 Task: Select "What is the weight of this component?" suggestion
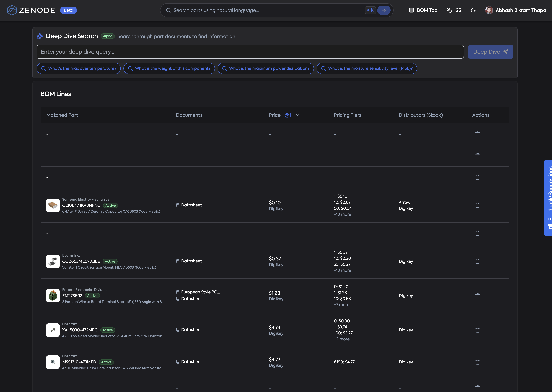coord(169,68)
